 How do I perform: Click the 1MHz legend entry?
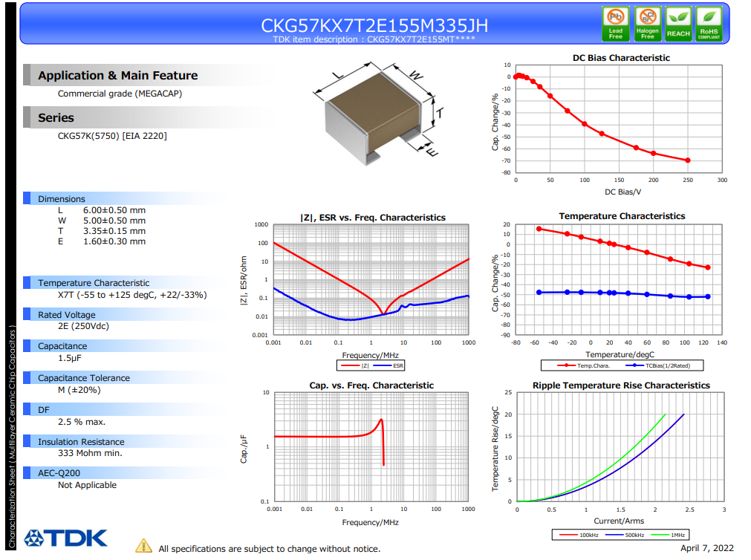click(x=668, y=535)
